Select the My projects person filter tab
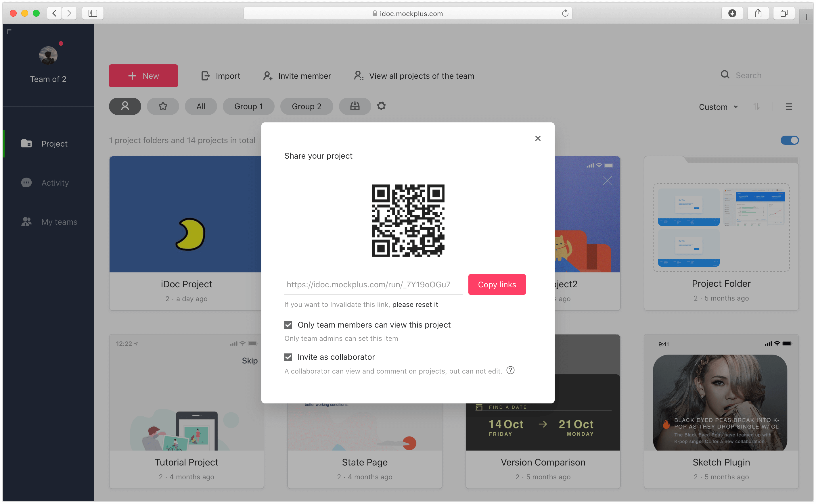This screenshot has height=504, width=816. tap(125, 106)
